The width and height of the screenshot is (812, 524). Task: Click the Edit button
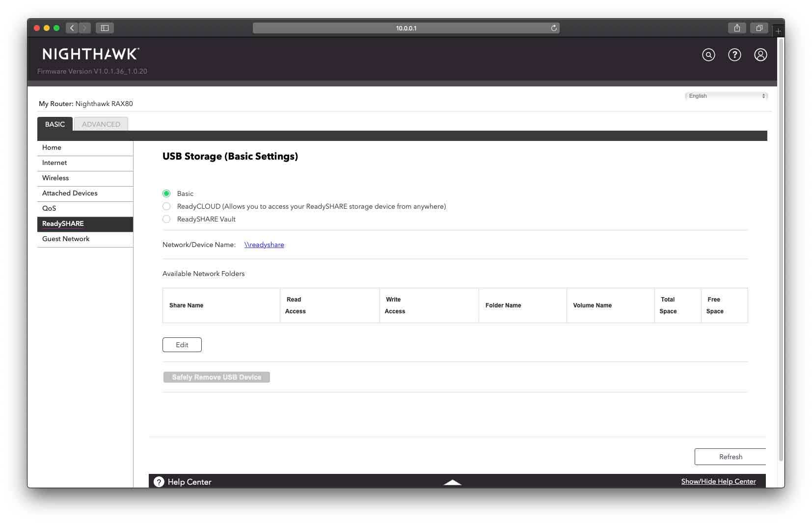point(182,345)
